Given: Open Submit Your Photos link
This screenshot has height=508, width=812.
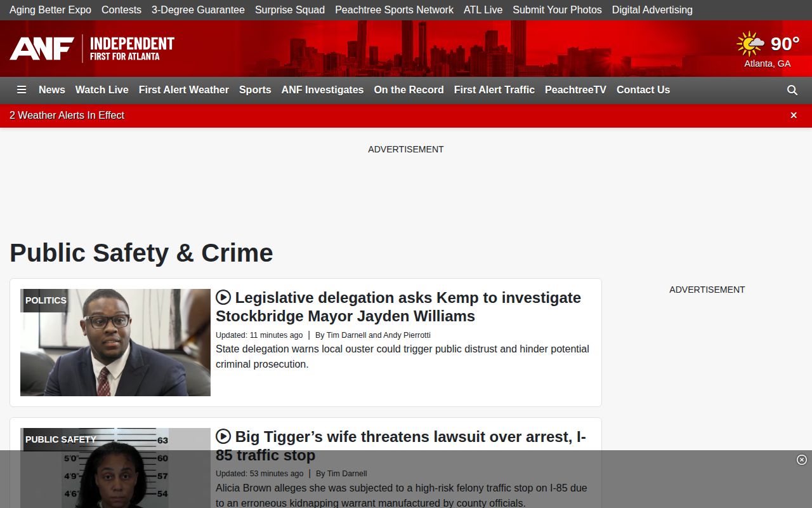Looking at the screenshot, I should click(558, 10).
